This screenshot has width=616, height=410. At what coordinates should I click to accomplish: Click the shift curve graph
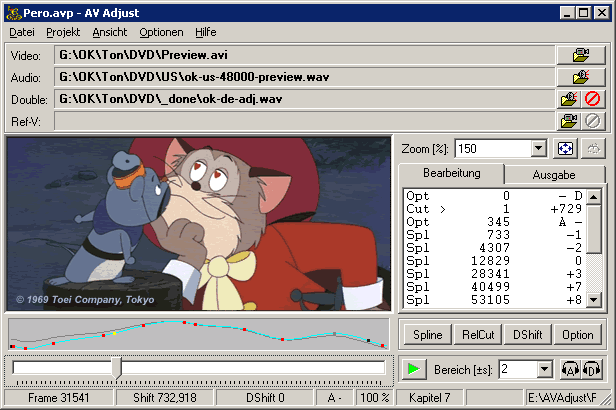tap(199, 334)
